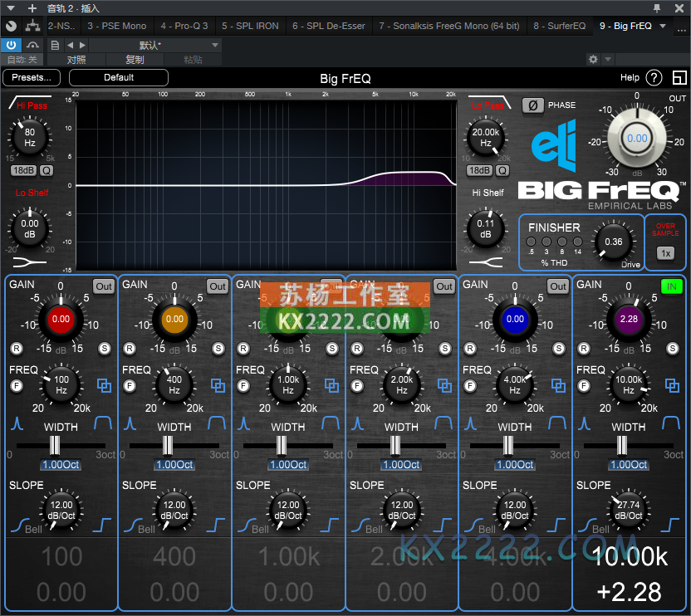This screenshot has width=691, height=616.
Task: Click the Help question mark icon
Action: [x=654, y=78]
